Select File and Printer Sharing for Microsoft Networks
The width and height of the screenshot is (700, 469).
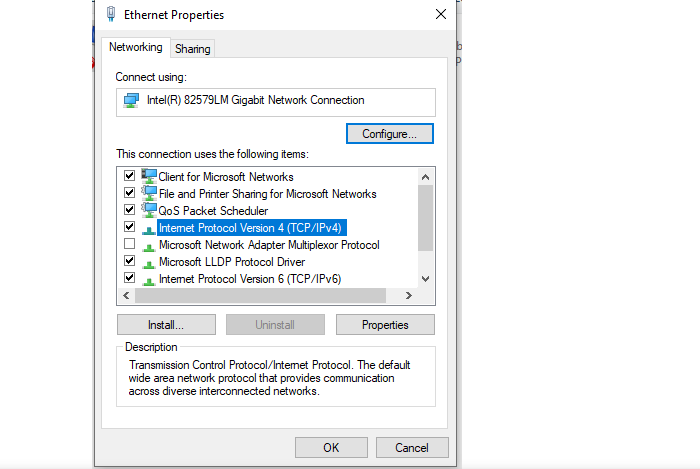click(x=267, y=194)
